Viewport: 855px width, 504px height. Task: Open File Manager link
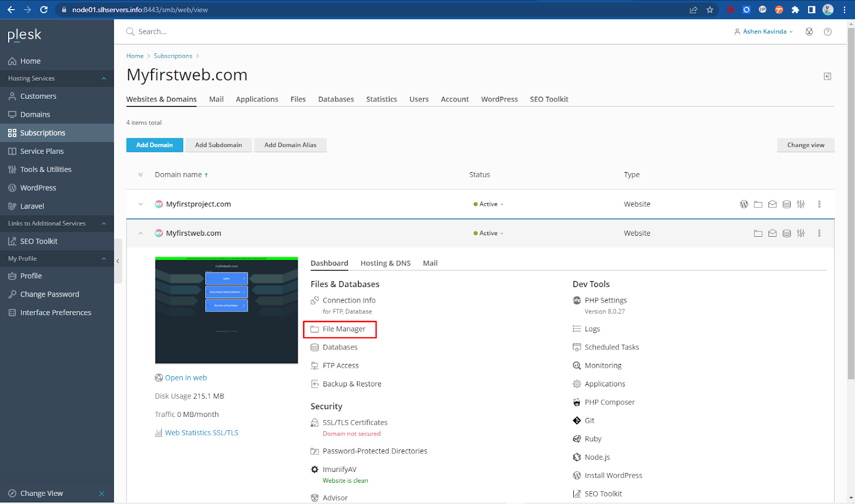[344, 329]
